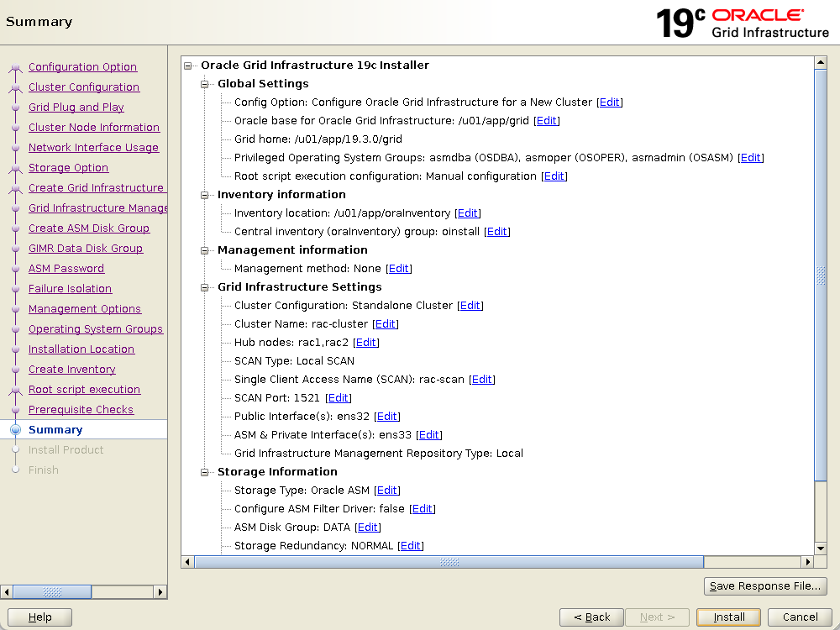Screen dimensions: 840x630
Task: Edit the SCAN Port 1521 value
Action: [x=339, y=398]
